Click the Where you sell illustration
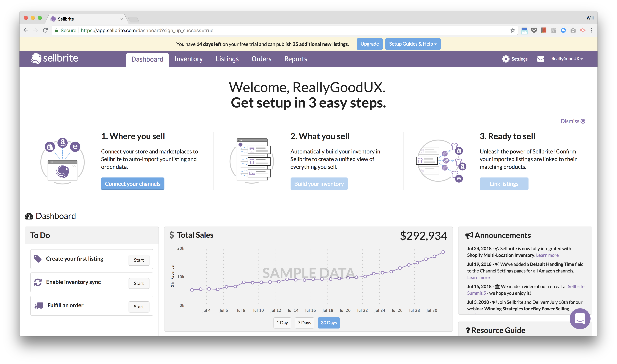This screenshot has width=617, height=364. (62, 161)
